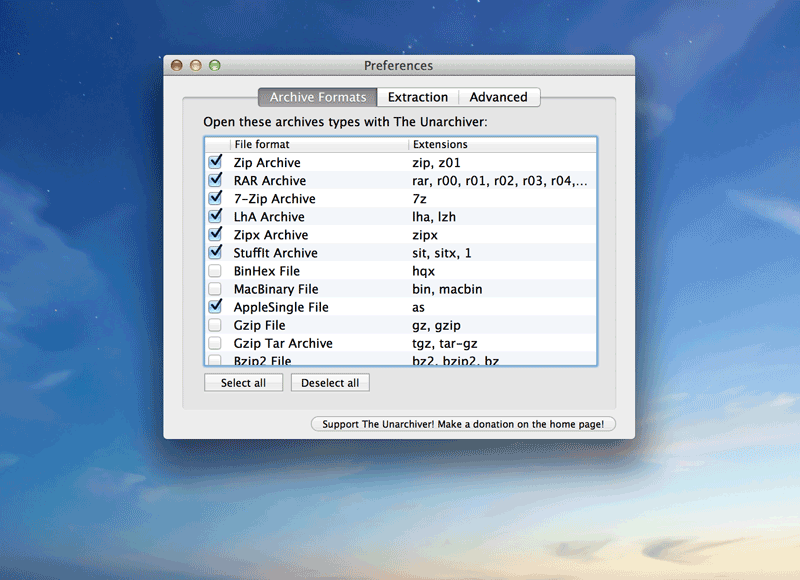The height and width of the screenshot is (580, 800).
Task: Enable the BinHex File checkbox
Action: (x=215, y=270)
